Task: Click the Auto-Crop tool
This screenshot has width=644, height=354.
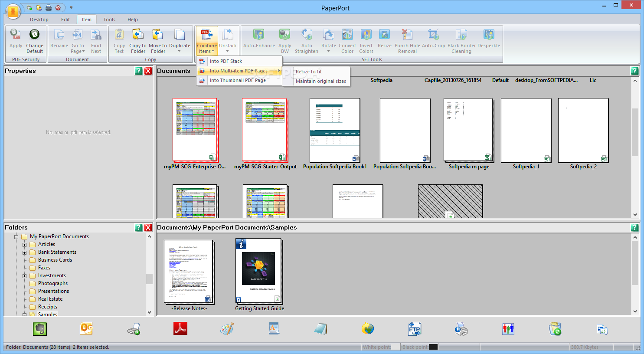Action: (x=433, y=38)
